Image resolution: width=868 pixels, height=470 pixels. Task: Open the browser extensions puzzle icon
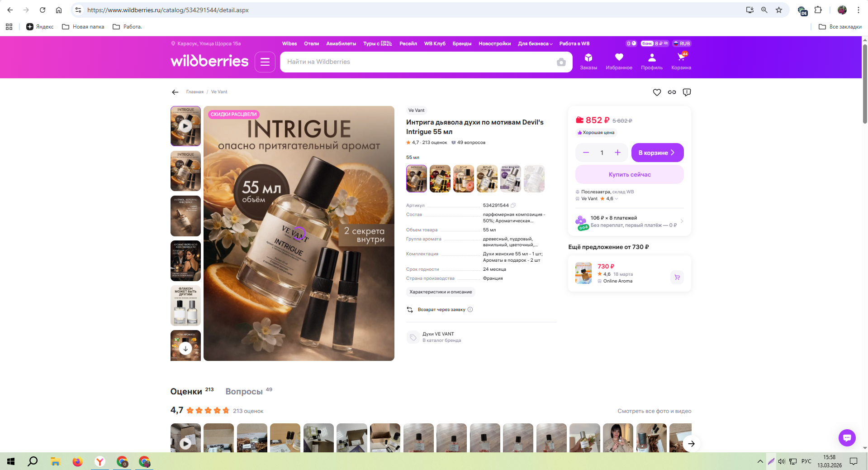point(818,10)
